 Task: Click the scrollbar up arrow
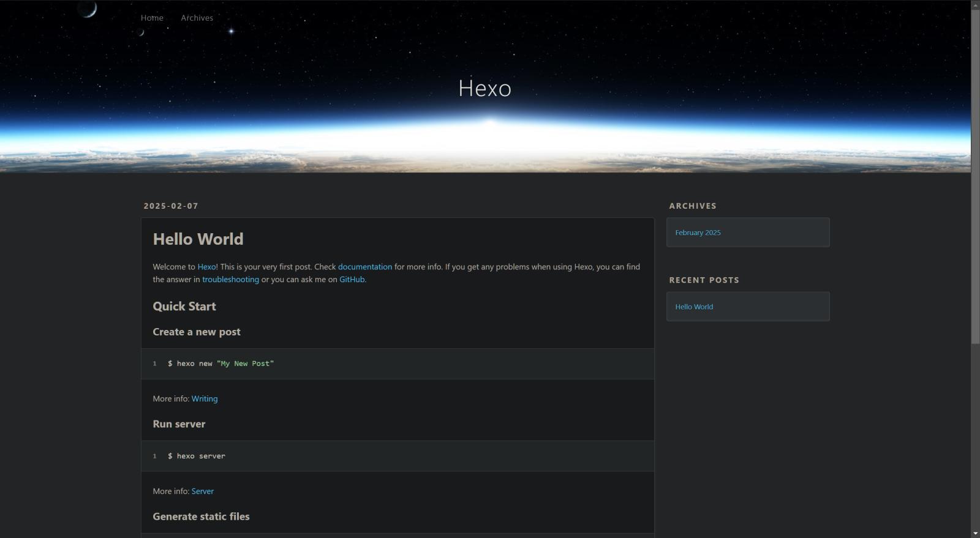975,5
